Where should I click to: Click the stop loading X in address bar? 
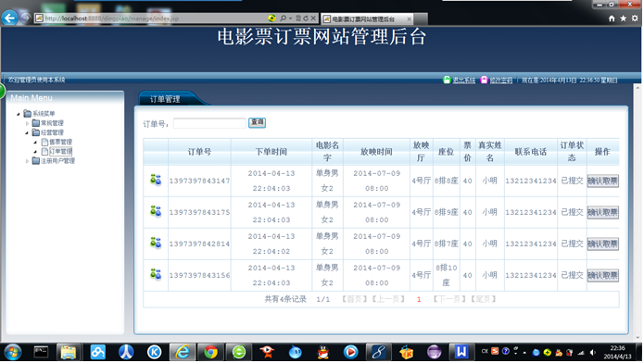coord(313,19)
